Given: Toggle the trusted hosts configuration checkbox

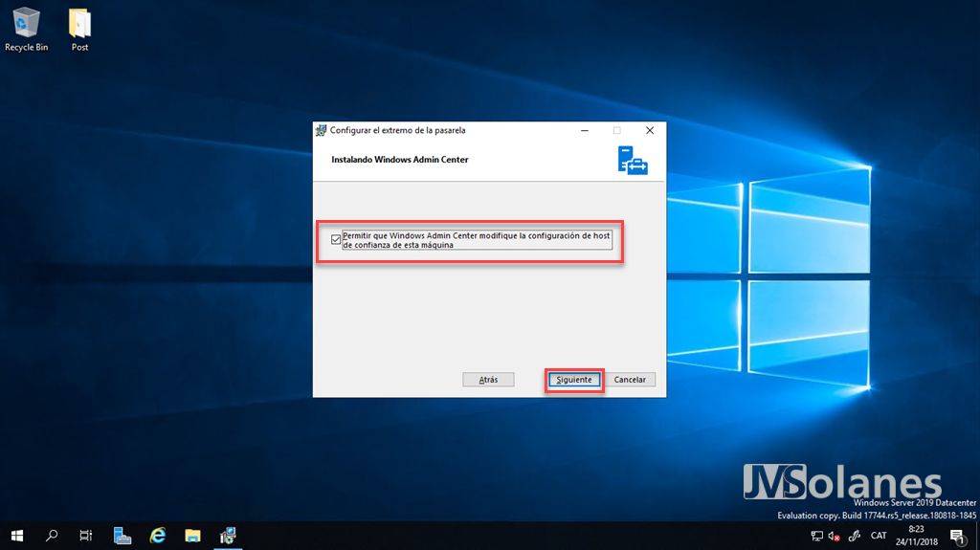Looking at the screenshot, I should [x=336, y=240].
